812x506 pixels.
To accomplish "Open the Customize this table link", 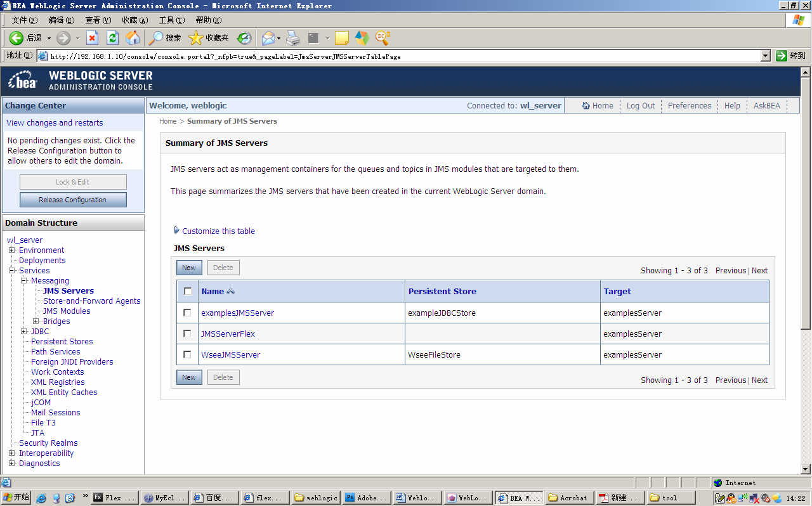I will [x=218, y=231].
